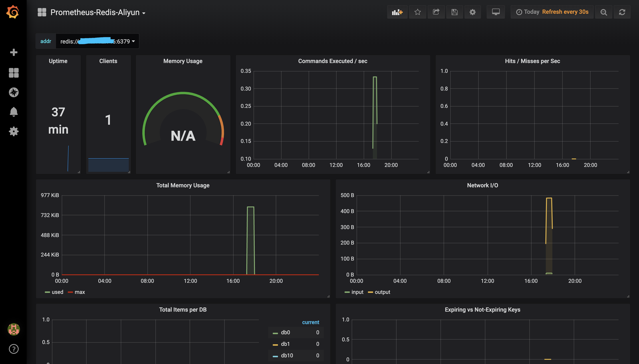This screenshot has height=364, width=639.
Task: Click the save dashboard icon
Action: (454, 12)
